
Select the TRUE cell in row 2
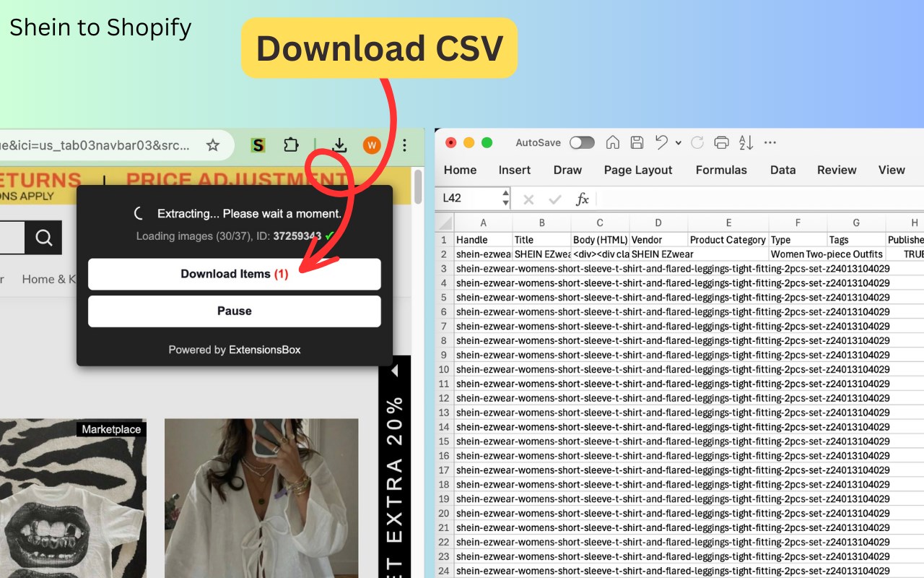905,254
